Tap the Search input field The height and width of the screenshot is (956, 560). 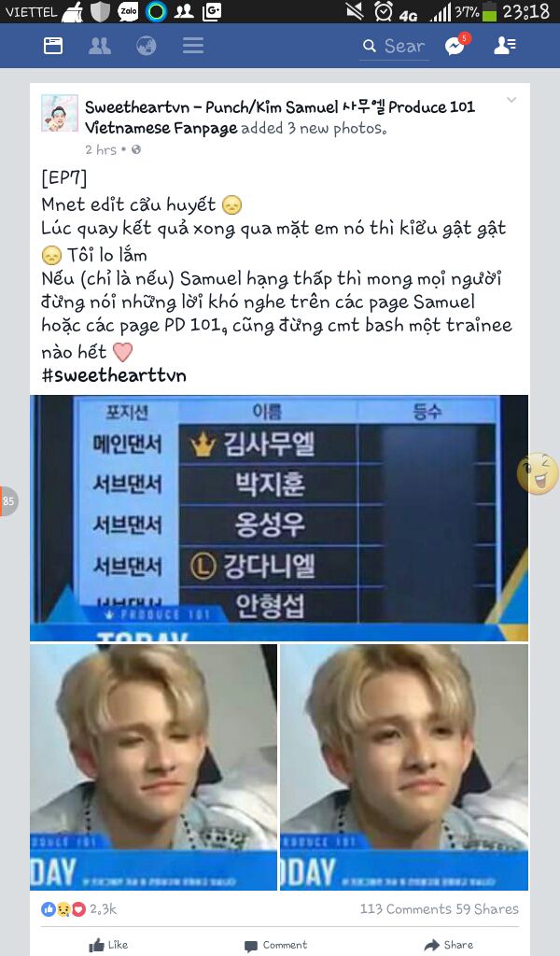[394, 47]
